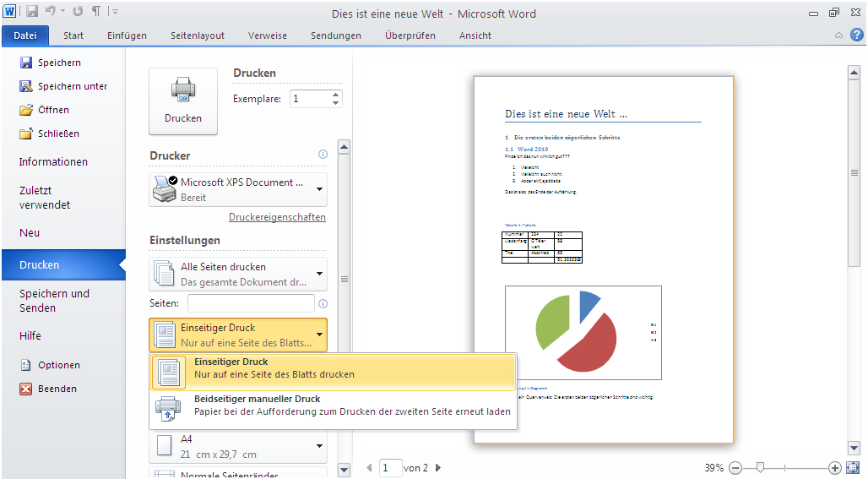Viewport: 868px width, 479px height.
Task: Zoom in with the plus button
Action: (835, 469)
